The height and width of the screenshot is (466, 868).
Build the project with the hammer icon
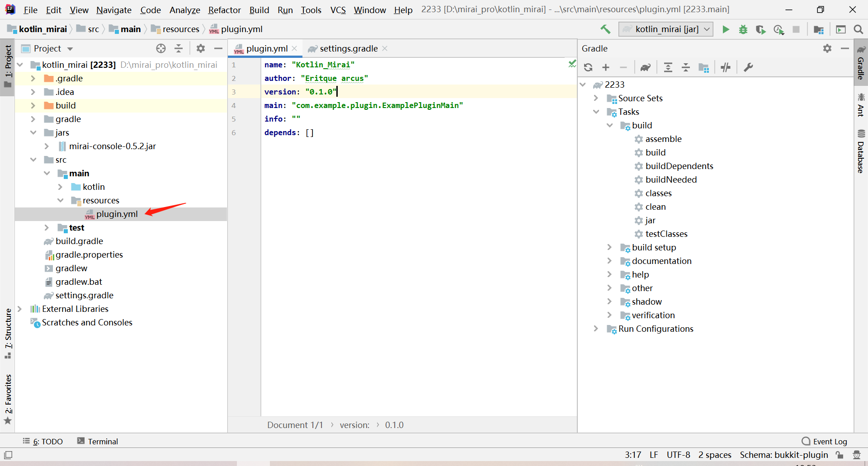605,29
